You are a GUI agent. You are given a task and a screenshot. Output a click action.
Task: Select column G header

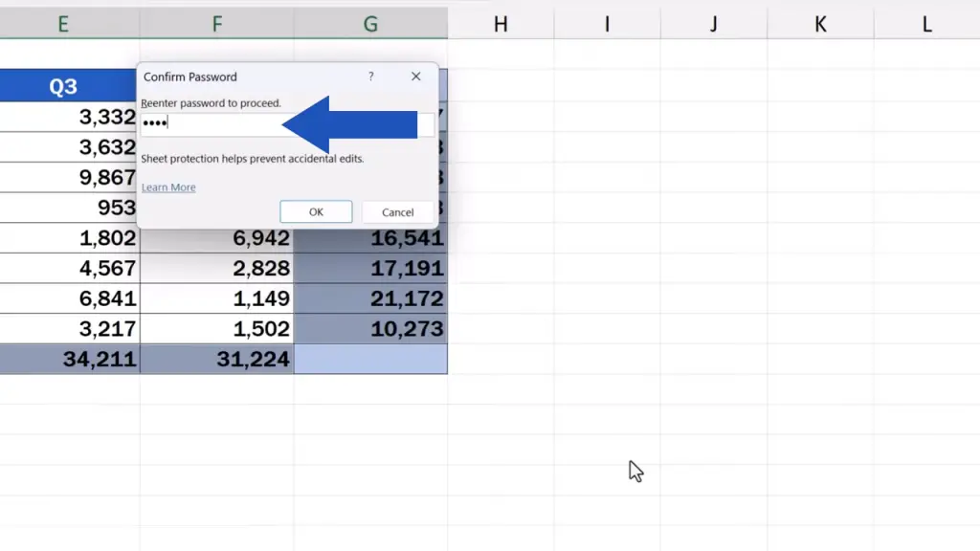pos(370,24)
